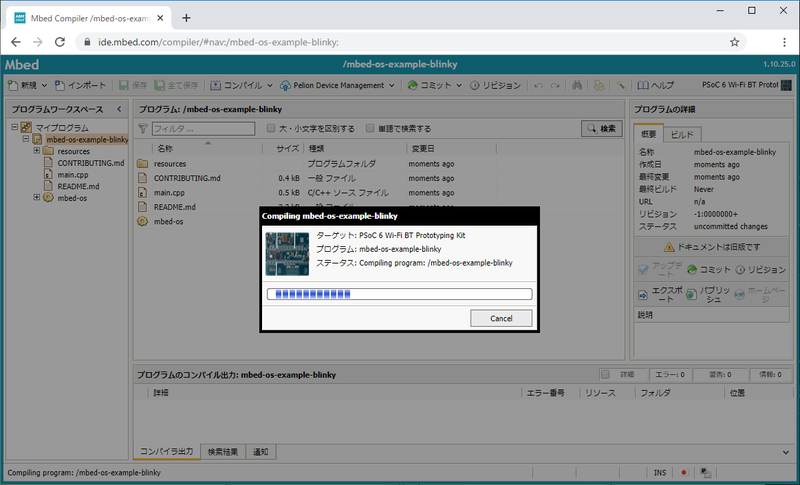Switch to 検索結果 tab
Image resolution: width=800 pixels, height=485 pixels.
coord(223,452)
